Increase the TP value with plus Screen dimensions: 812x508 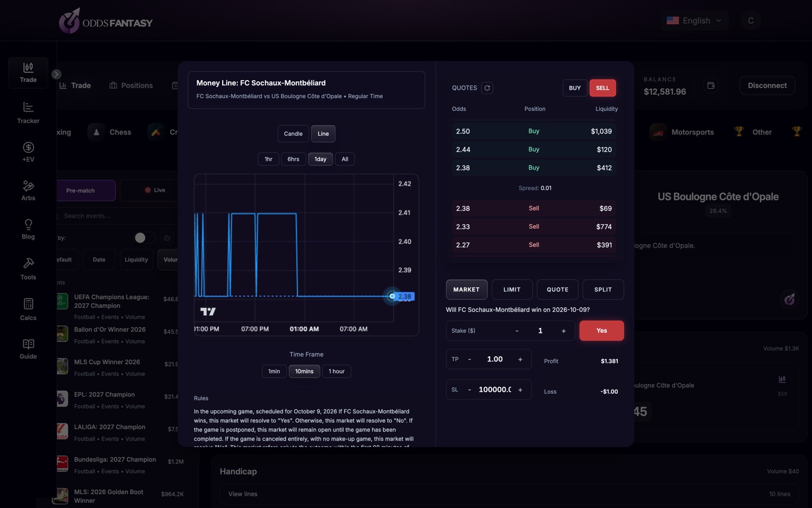click(520, 359)
